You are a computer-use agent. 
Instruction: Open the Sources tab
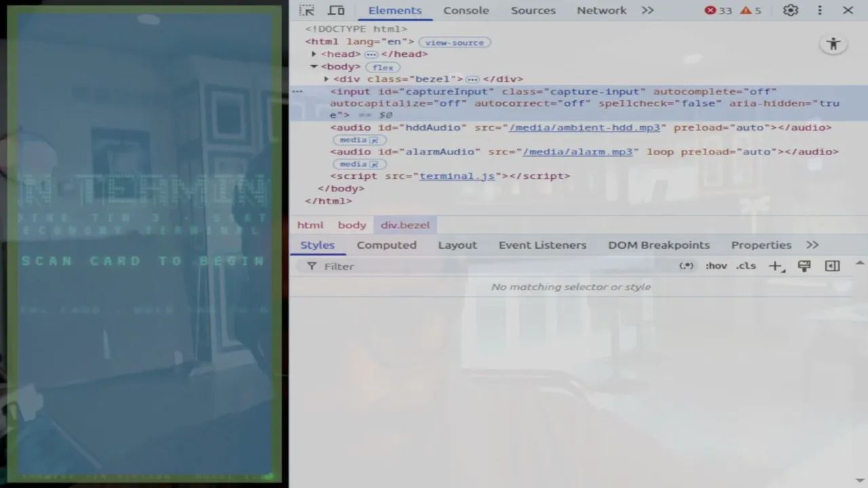pyautogui.click(x=533, y=10)
